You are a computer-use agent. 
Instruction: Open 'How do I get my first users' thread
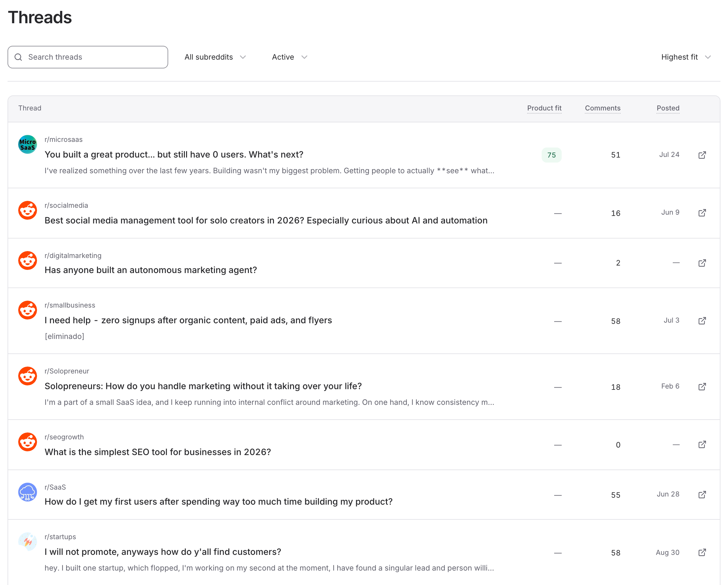[218, 502]
